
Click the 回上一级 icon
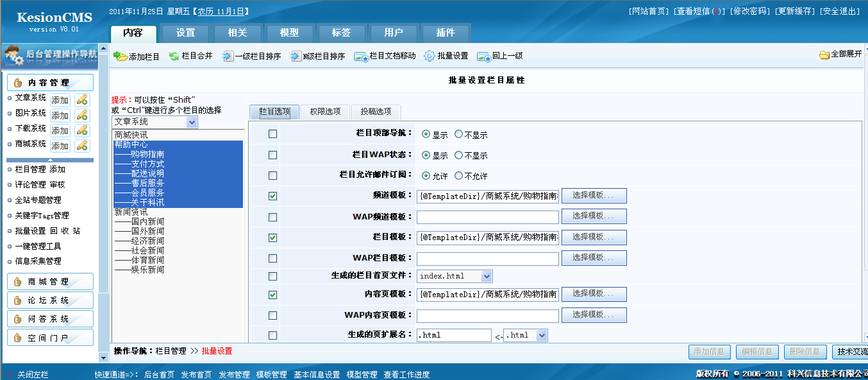click(x=483, y=56)
